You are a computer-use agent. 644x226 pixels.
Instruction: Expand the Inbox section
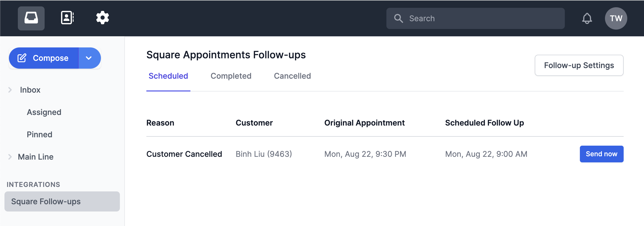pos(10,90)
